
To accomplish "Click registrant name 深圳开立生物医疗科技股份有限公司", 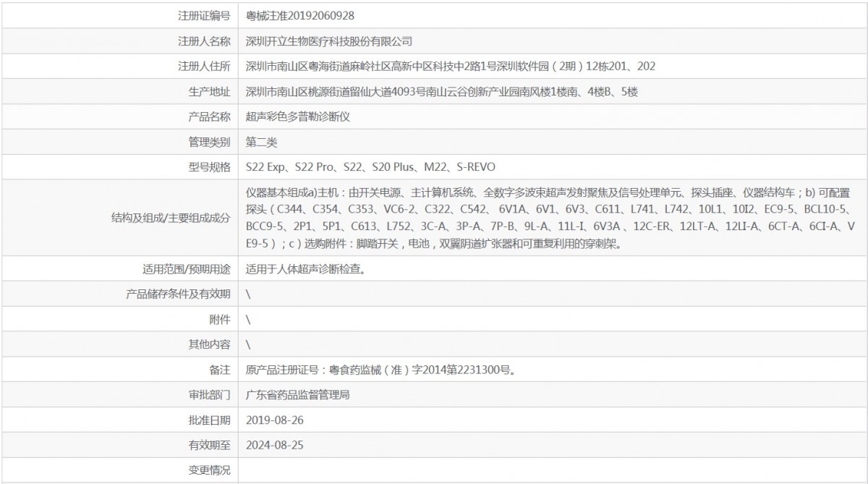I will point(329,41).
